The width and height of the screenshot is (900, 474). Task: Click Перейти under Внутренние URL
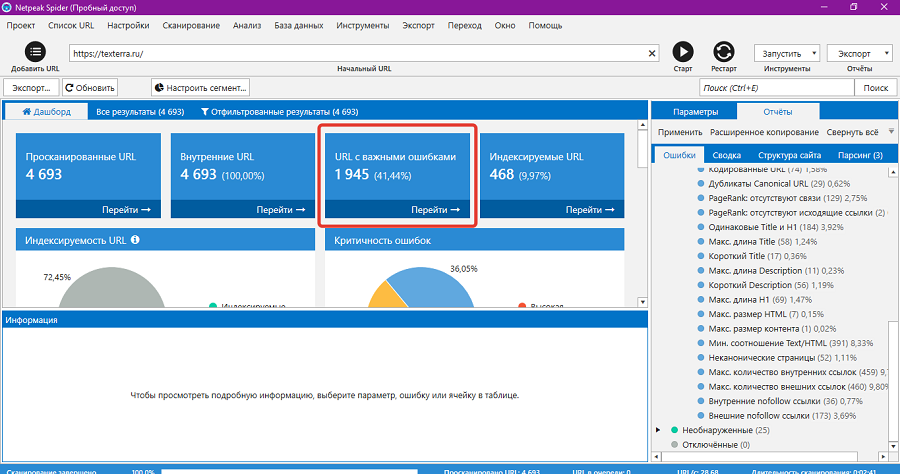(280, 209)
